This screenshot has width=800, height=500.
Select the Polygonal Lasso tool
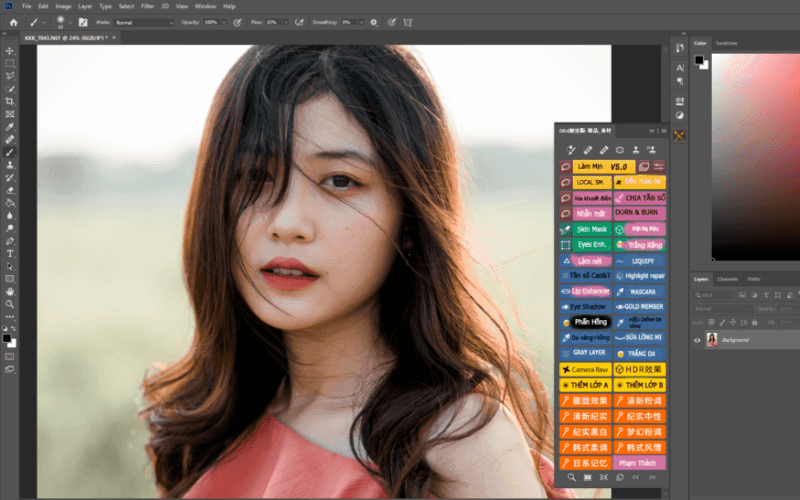[10, 76]
